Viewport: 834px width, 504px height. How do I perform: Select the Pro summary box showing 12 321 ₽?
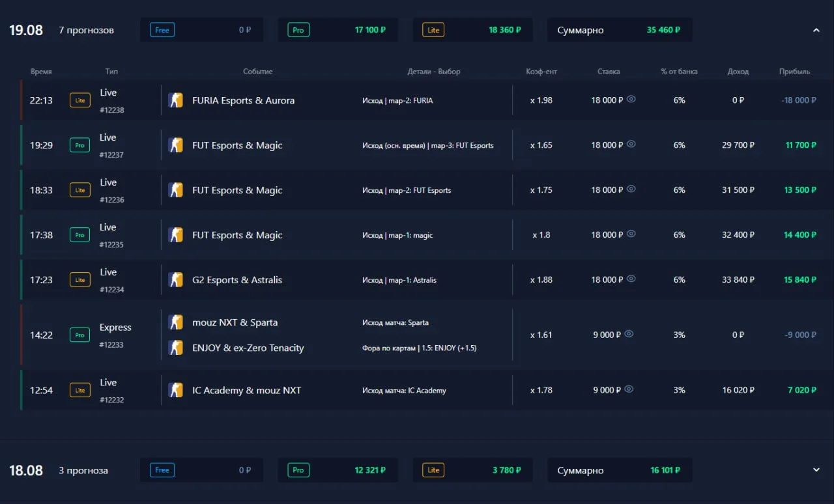pos(338,470)
